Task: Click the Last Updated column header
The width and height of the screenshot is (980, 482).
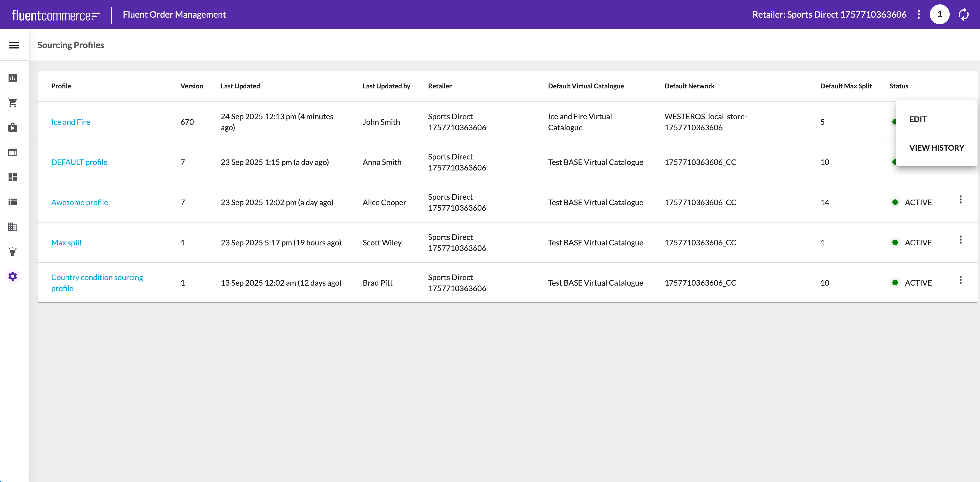Action: click(x=240, y=86)
